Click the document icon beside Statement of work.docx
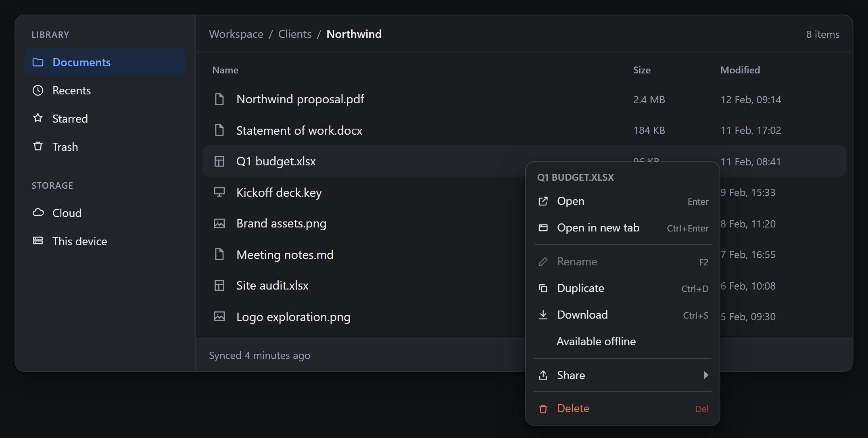This screenshot has height=438, width=868. point(219,130)
